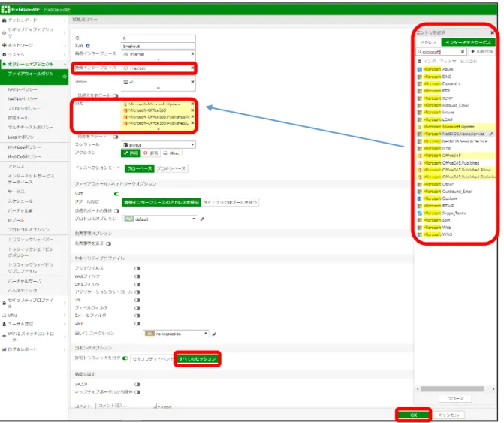Select the Microsoft-Outlook entry
Image resolution: width=504 pixels, height=423 pixels.
(440, 198)
